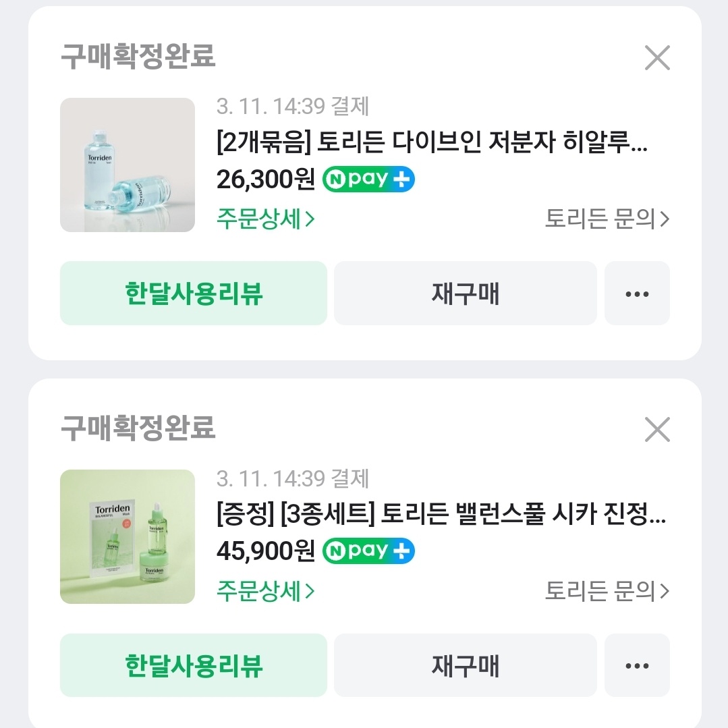
Task: Tap Npay plus badge on 45,900원 order
Action: (x=368, y=551)
